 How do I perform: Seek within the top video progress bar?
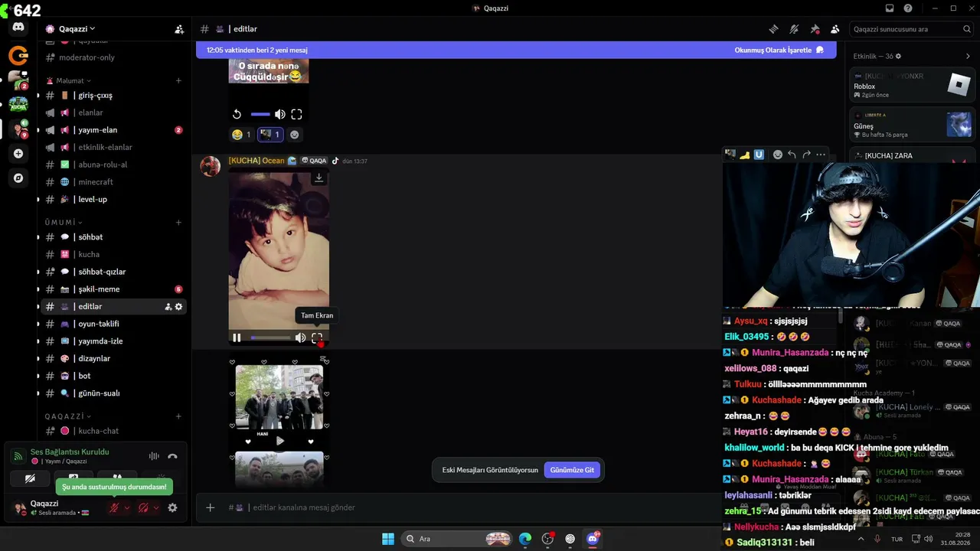260,114
